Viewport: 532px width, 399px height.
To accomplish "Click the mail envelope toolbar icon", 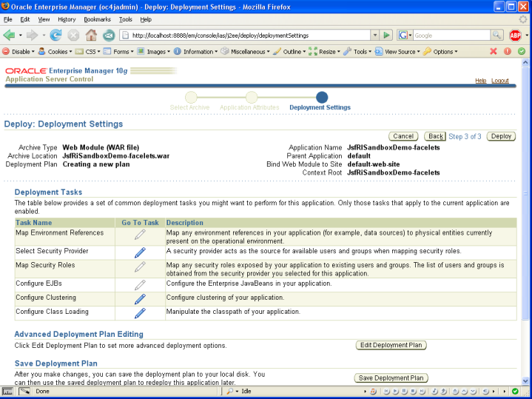I will tap(109, 35).
